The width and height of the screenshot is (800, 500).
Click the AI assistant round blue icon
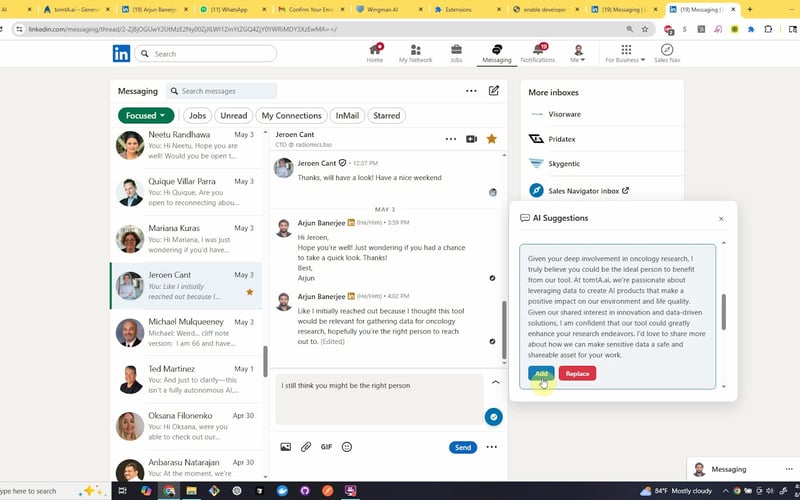[x=493, y=417]
